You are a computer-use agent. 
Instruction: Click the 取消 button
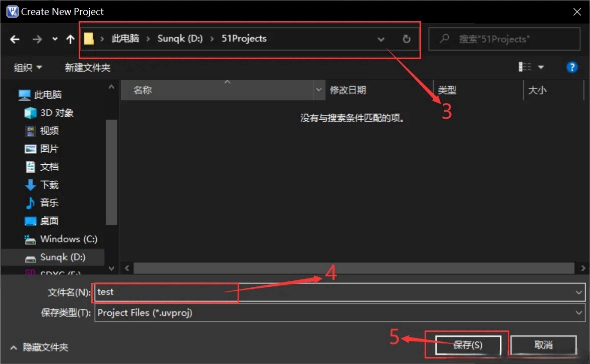pos(543,345)
